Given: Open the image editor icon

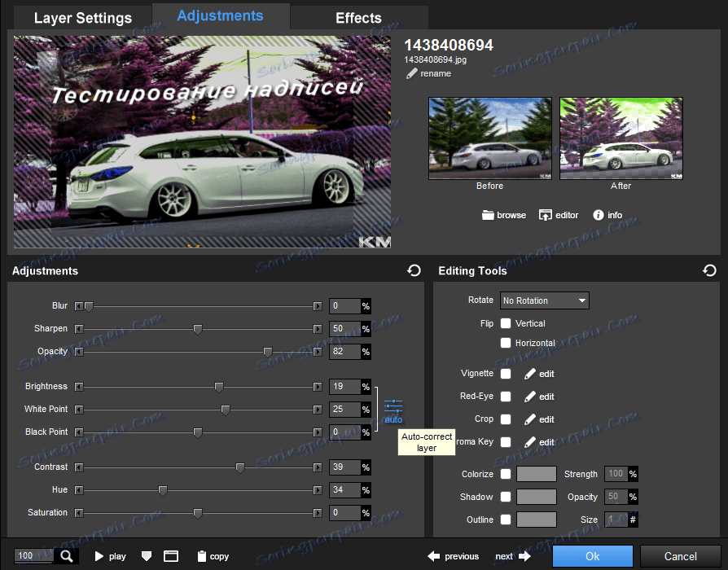Looking at the screenshot, I should (x=546, y=215).
